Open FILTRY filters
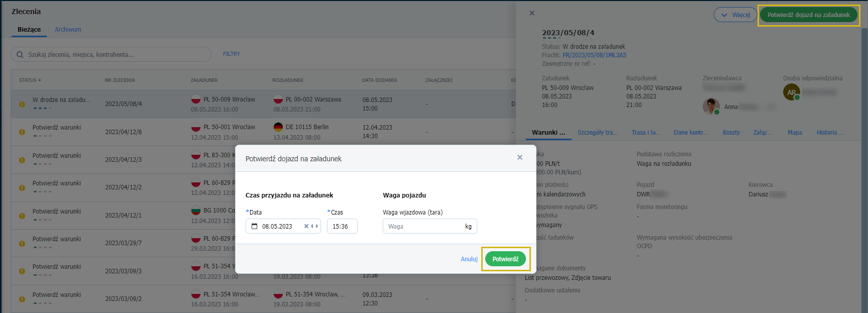The height and width of the screenshot is (313, 868). pyautogui.click(x=232, y=54)
